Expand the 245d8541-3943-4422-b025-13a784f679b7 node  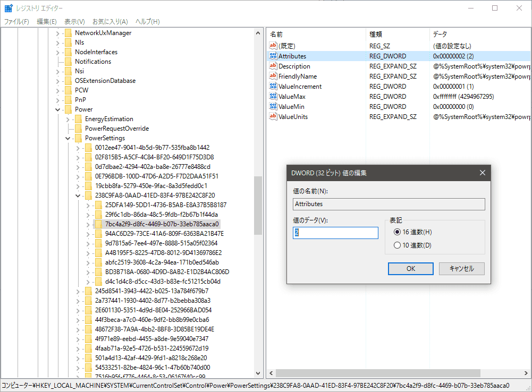click(78, 291)
